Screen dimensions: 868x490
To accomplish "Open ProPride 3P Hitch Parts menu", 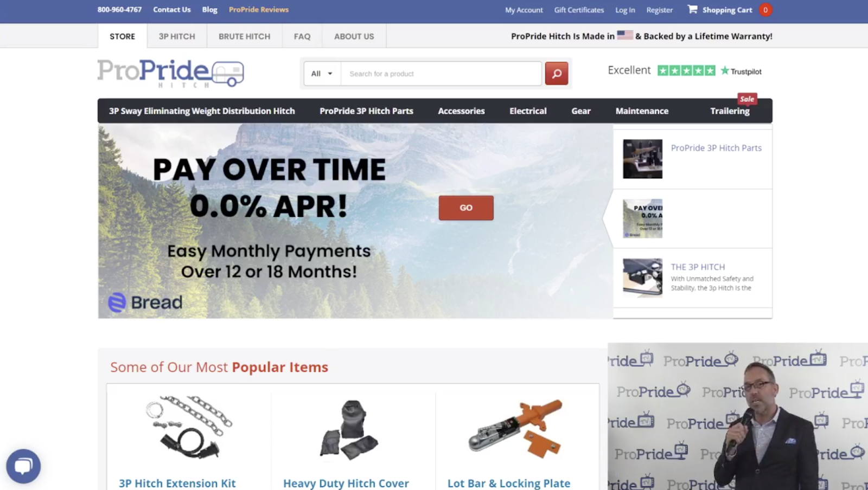I will click(x=366, y=111).
